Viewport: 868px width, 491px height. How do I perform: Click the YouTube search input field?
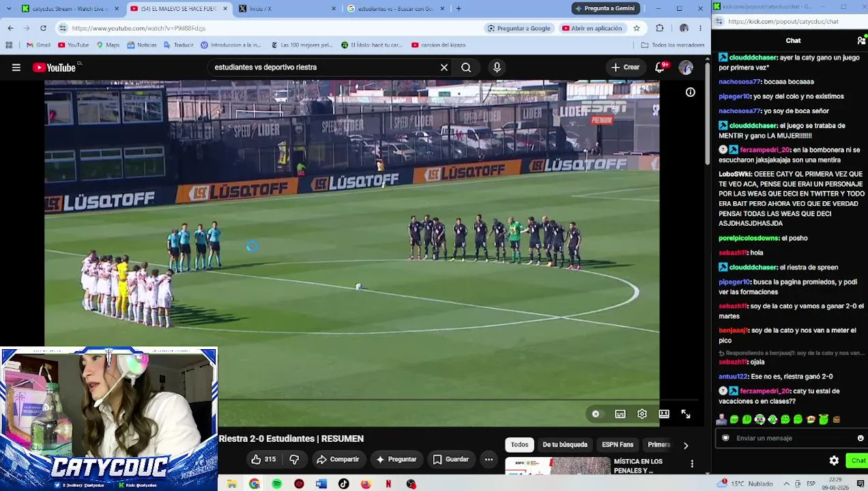pos(323,68)
